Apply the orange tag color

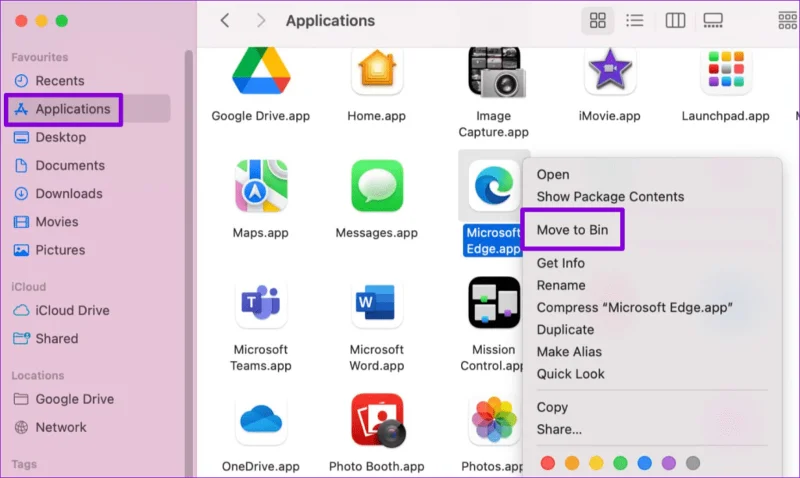(572, 463)
